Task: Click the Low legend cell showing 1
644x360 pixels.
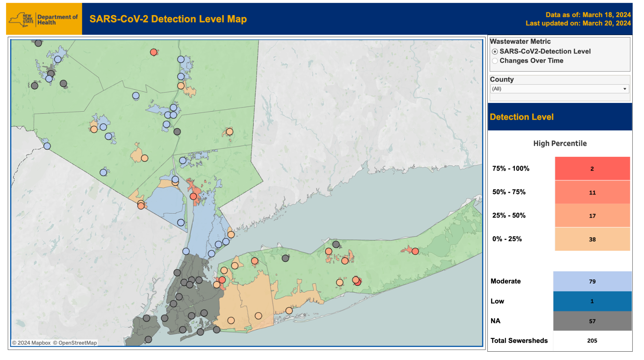Action: tap(592, 301)
